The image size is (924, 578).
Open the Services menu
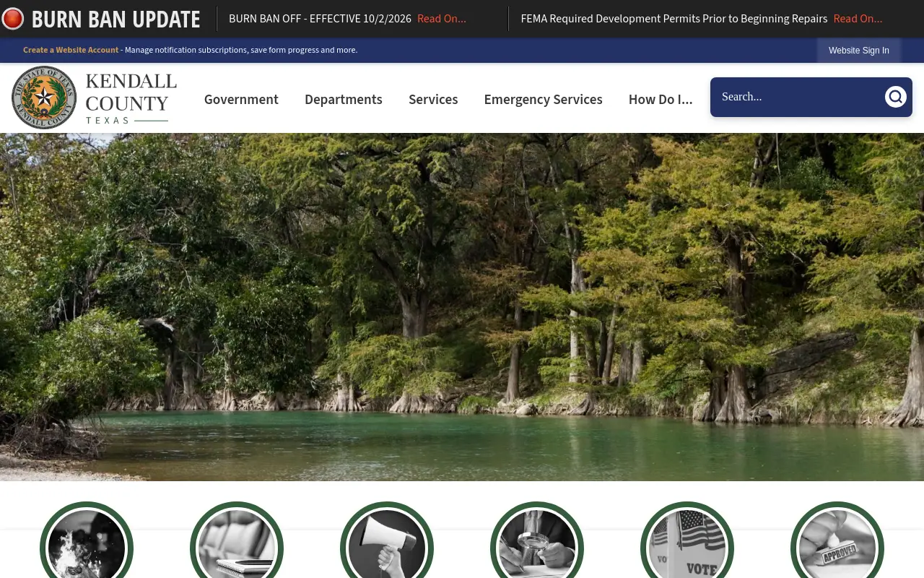[433, 100]
